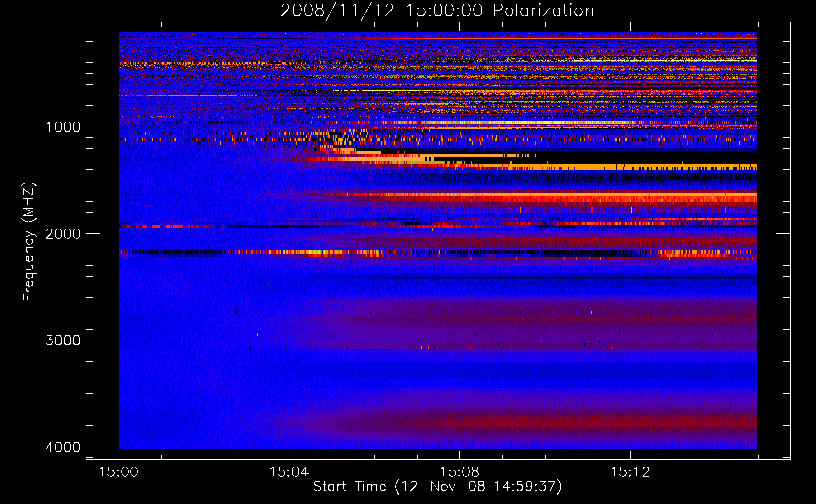
Task: Click the plot title '2008/11/12 15:00:00 Polarization'
Action: click(437, 11)
